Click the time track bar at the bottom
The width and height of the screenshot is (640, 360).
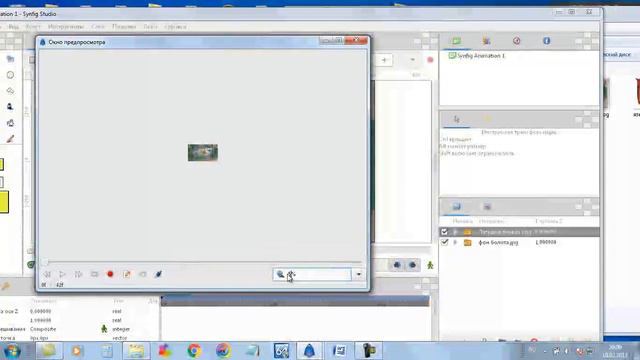(295, 301)
